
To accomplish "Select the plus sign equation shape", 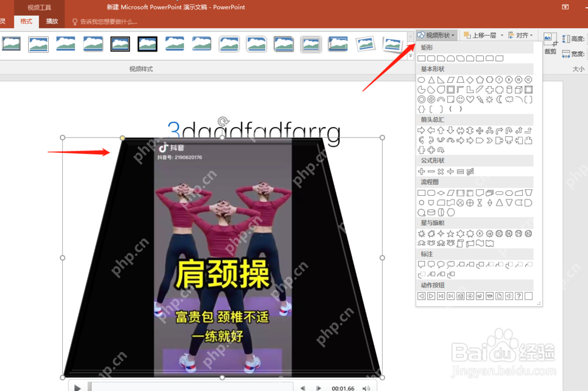I will [x=422, y=171].
